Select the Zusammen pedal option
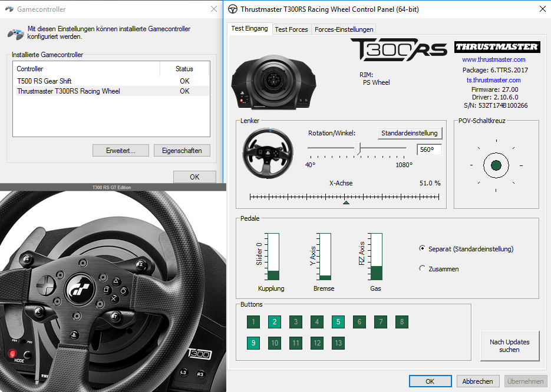The width and height of the screenshot is (551, 392). pyautogui.click(x=422, y=269)
